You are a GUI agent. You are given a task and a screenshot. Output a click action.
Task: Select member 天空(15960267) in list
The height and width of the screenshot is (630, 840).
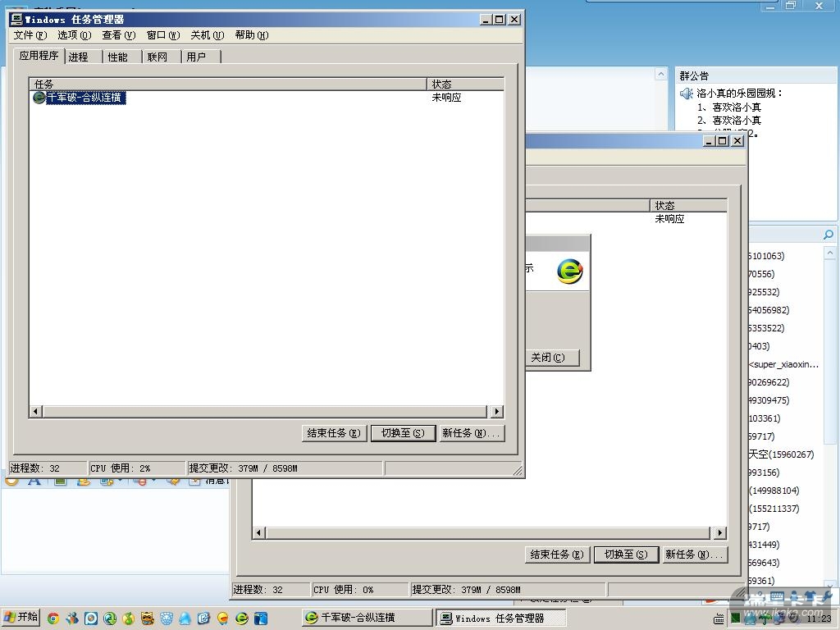[x=782, y=454]
